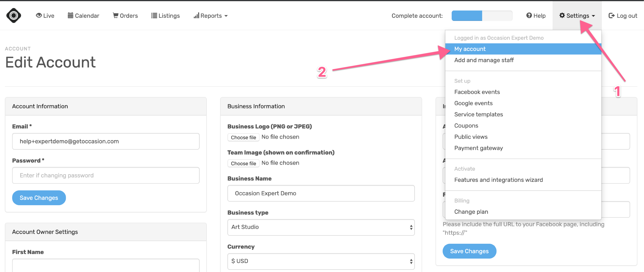Screen dimensions: 644x272
Task: Open the Business type dropdown showing Art Studio
Action: pos(321,227)
